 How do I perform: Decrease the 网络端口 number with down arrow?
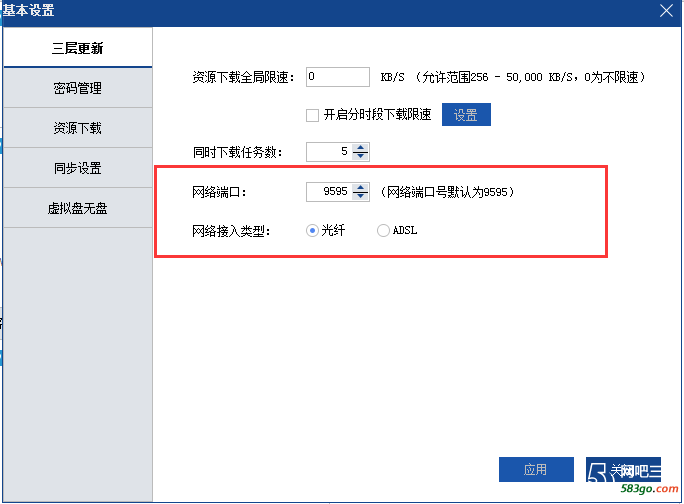pos(361,196)
